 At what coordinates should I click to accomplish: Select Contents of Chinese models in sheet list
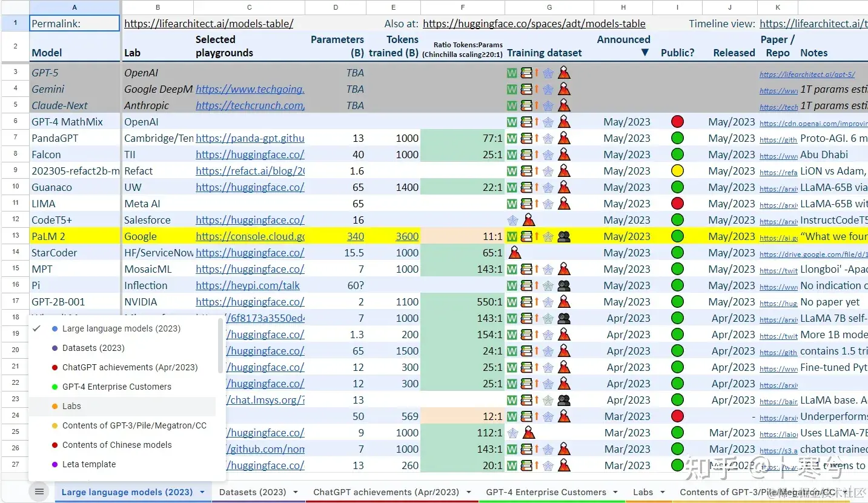122,445
